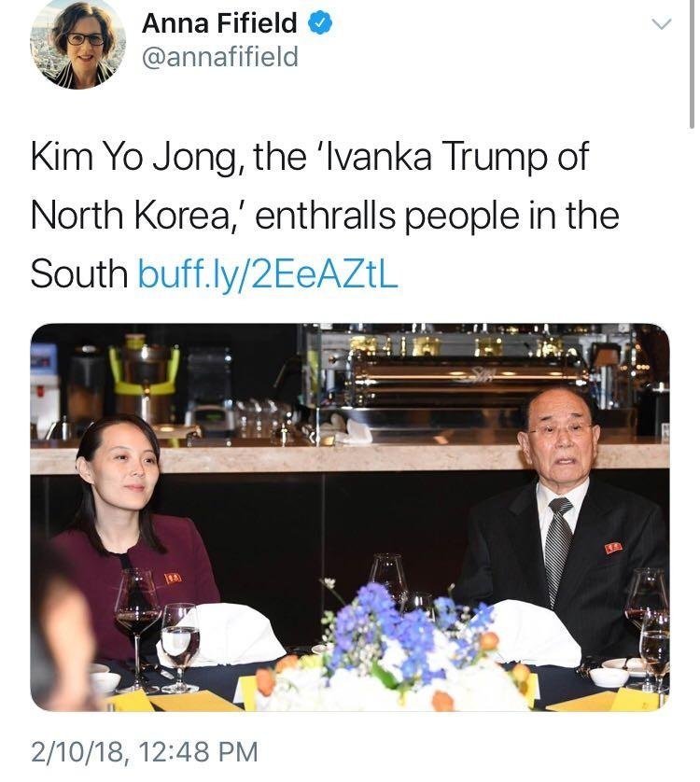The width and height of the screenshot is (700, 782).
Task: Click the scrollbar on the right edge
Action: coord(692,63)
